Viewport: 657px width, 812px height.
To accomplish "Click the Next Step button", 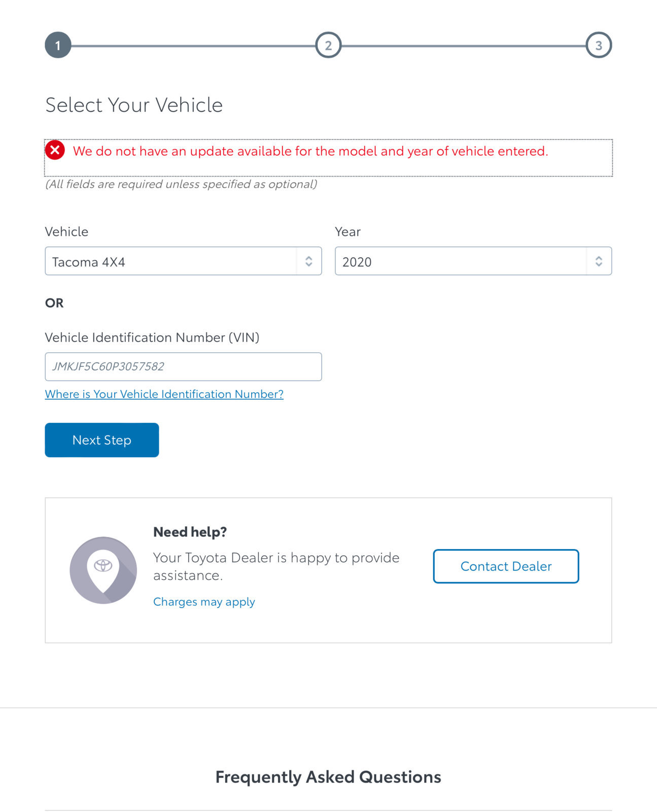I will 102,440.
